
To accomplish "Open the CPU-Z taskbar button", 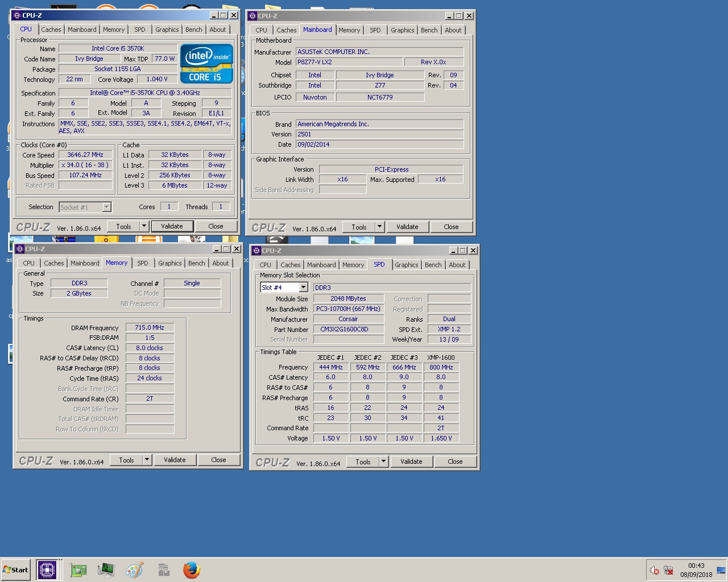I will coord(47,569).
